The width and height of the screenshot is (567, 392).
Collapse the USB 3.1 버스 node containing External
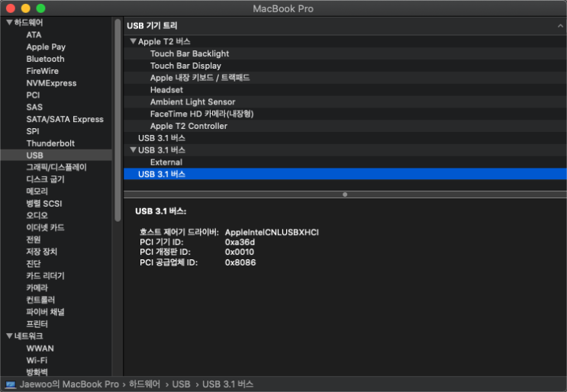[133, 150]
